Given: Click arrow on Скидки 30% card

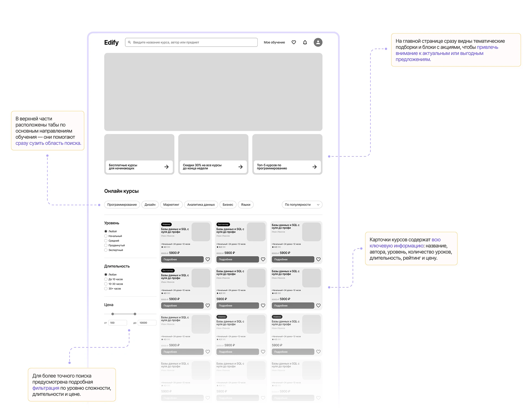Looking at the screenshot, I should coord(240,167).
